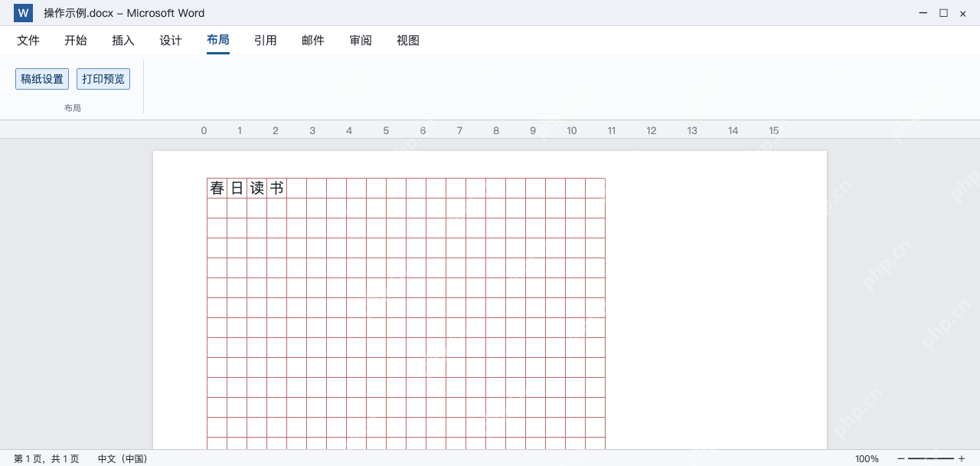Click the Word app icon in title bar

point(23,13)
